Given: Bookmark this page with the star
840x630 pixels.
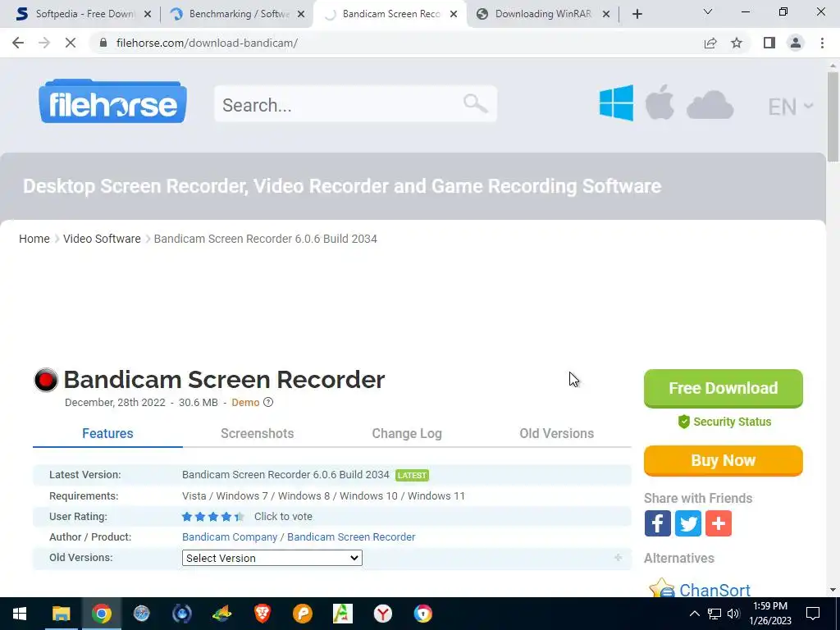Looking at the screenshot, I should [737, 43].
